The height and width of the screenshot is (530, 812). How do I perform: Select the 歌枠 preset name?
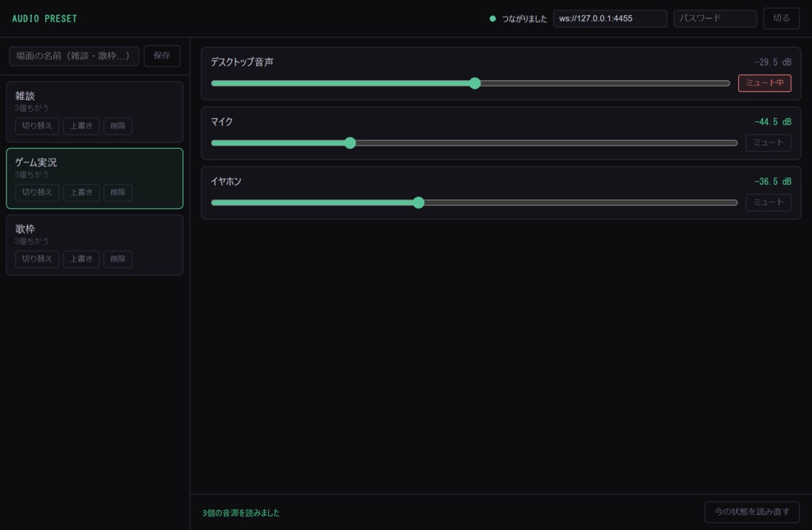(x=25, y=229)
